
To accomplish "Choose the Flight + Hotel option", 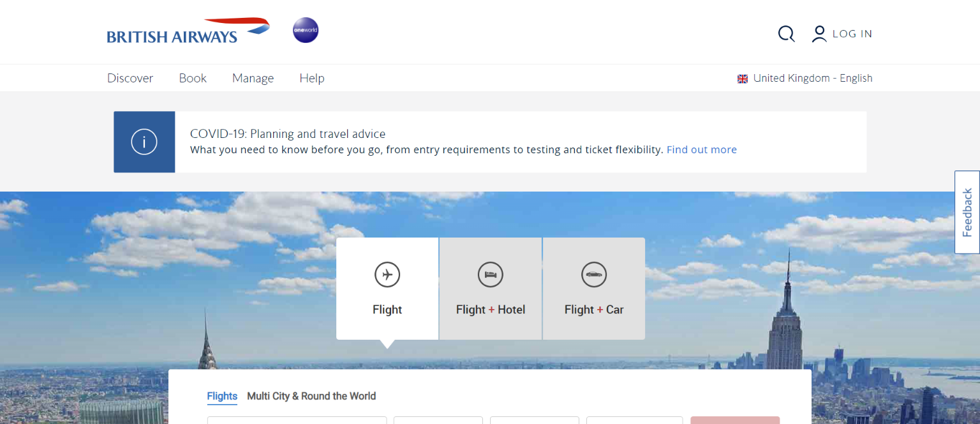I will tap(491, 289).
